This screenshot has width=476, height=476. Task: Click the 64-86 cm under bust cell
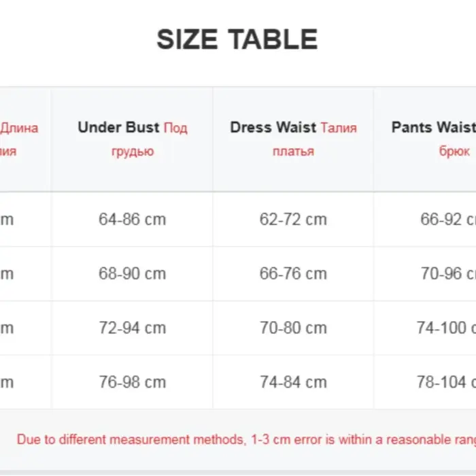pos(133,219)
